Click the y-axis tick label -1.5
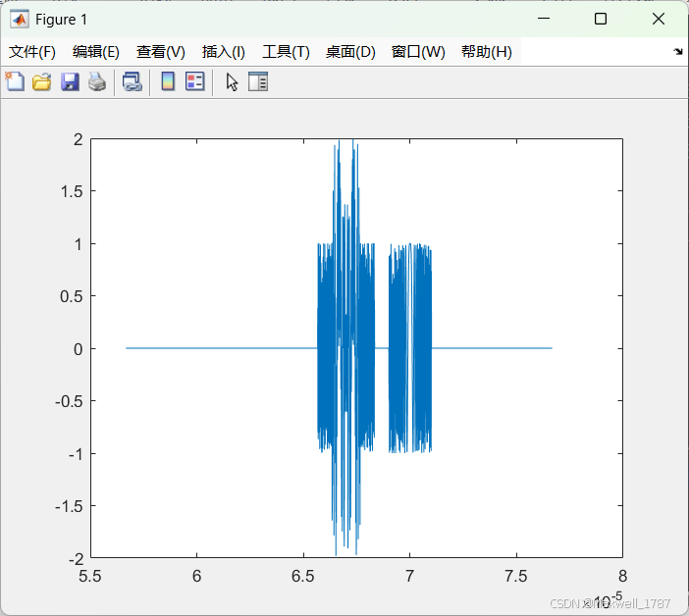 [69, 506]
